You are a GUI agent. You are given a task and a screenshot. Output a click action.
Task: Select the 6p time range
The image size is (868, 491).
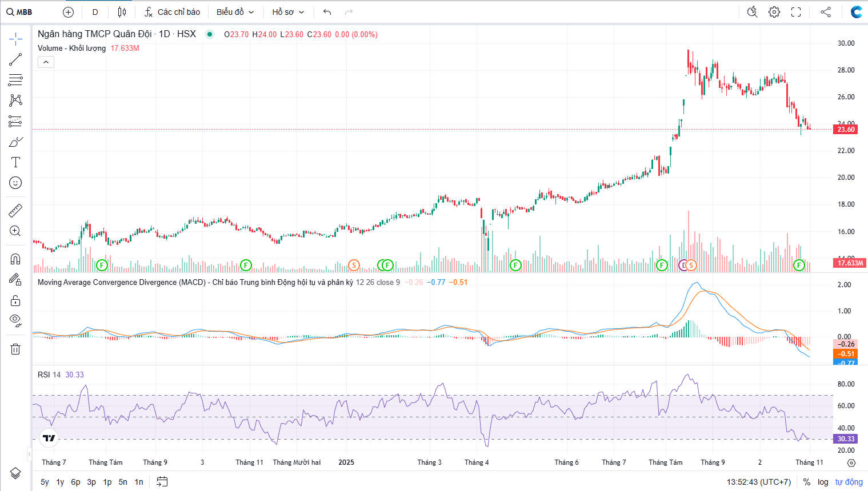click(x=75, y=482)
